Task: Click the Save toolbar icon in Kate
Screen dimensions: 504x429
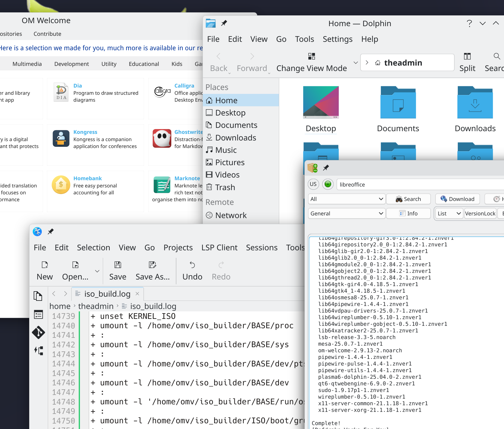Action: (118, 265)
